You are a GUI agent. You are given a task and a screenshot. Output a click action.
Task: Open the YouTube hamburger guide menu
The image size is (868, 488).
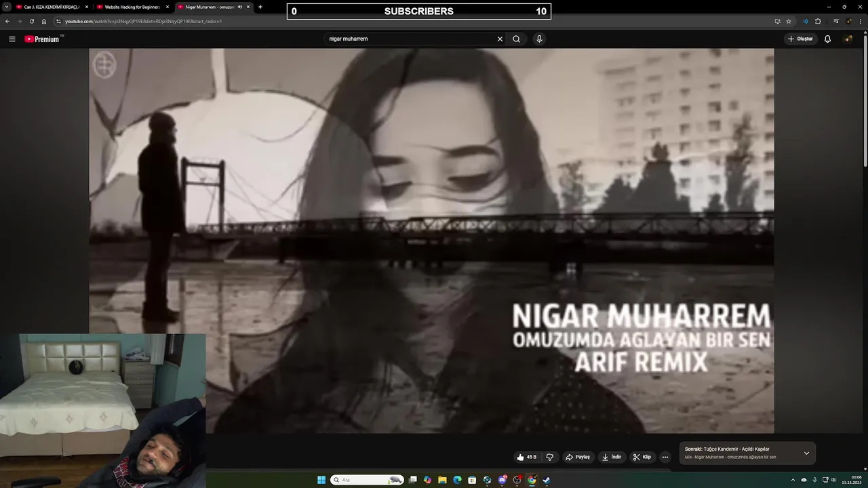point(12,39)
